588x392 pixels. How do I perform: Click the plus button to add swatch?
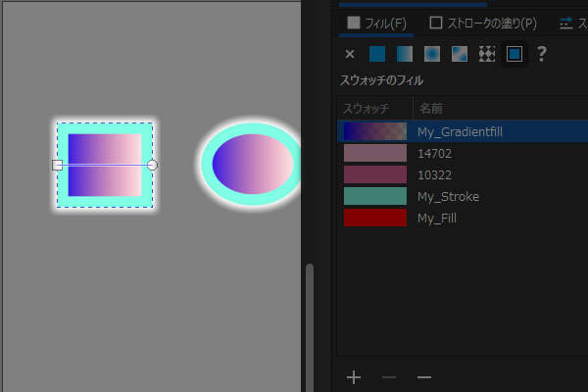coord(354,377)
